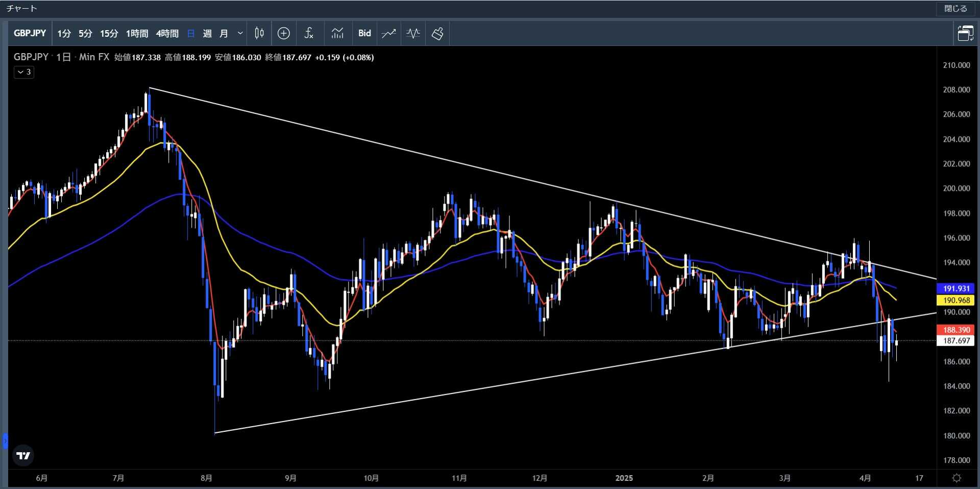Select the daily 日 timeframe
980x489 pixels.
pyautogui.click(x=191, y=33)
